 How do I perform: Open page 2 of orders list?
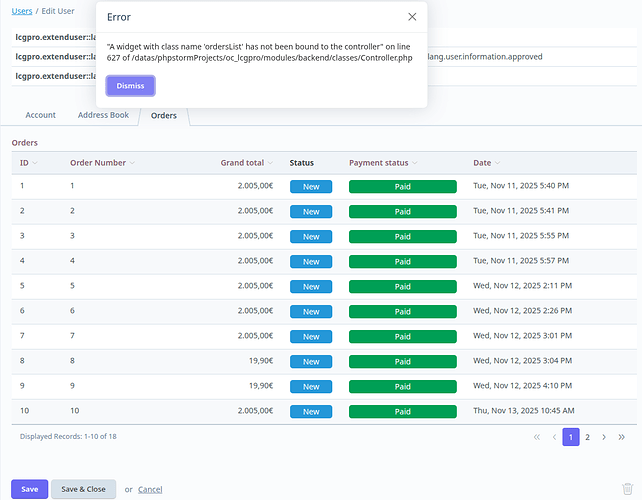click(587, 437)
